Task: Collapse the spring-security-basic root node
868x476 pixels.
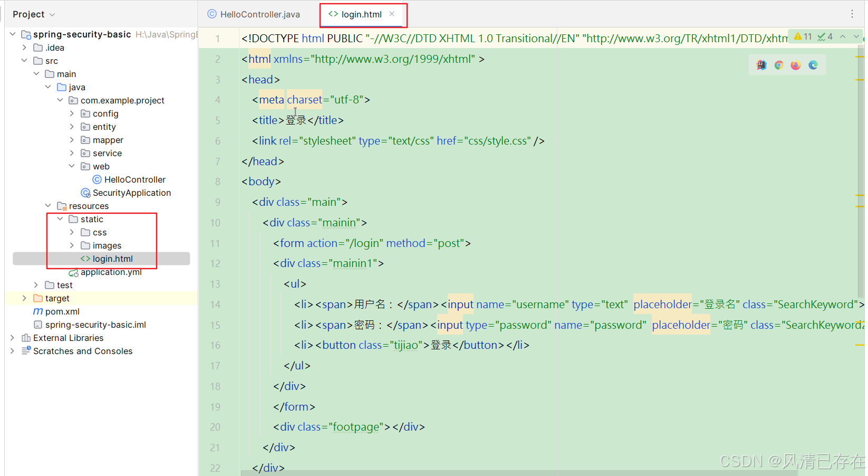Action: click(x=13, y=34)
